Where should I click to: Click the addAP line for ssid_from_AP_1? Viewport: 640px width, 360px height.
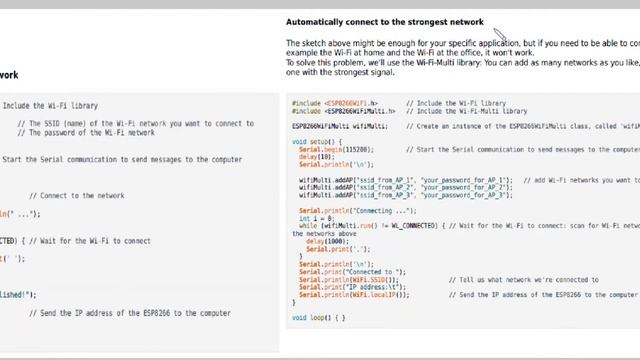[x=406, y=180]
